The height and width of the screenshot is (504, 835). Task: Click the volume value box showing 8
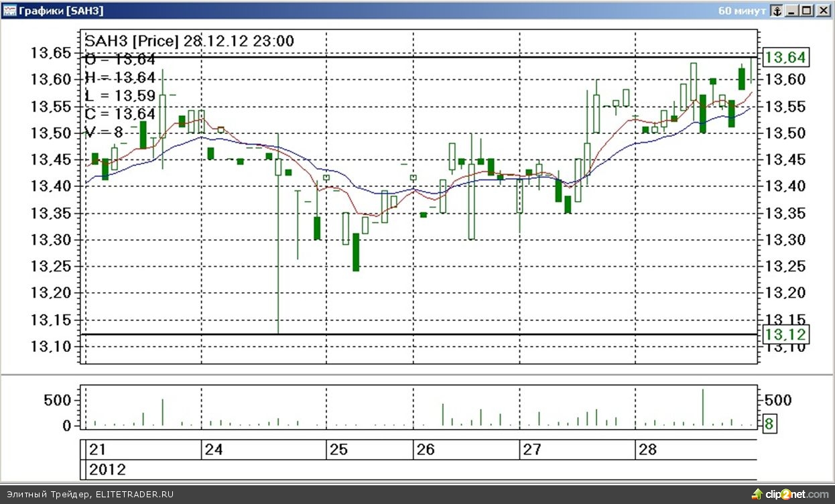(x=769, y=424)
